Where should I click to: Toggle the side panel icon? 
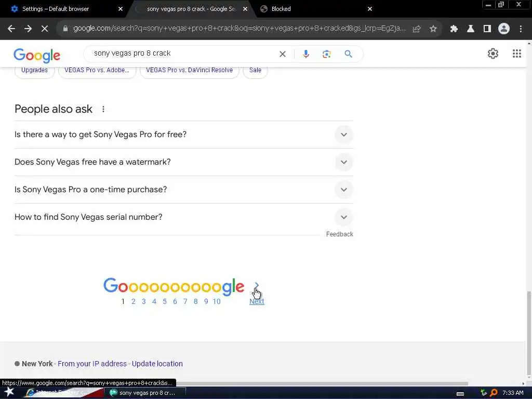point(487,29)
